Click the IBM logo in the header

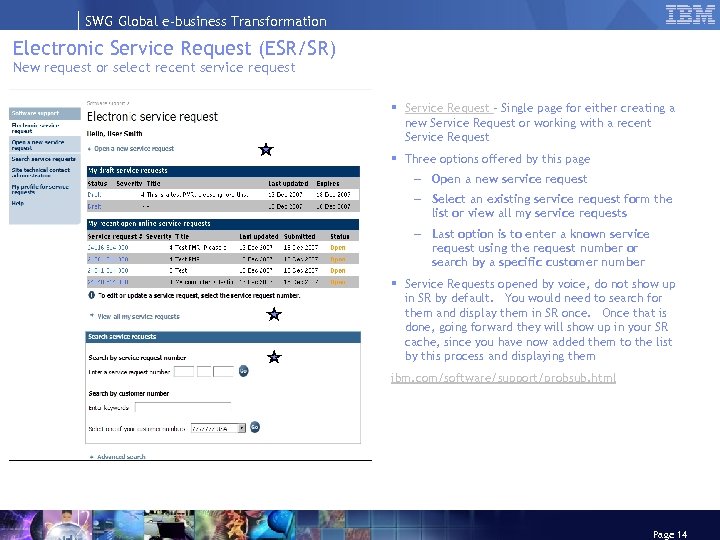[x=691, y=14]
